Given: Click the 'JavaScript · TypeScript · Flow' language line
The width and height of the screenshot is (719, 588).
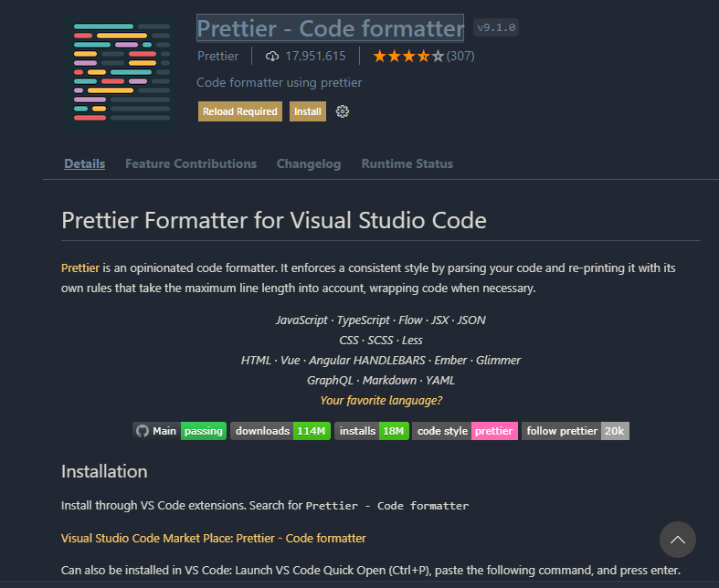Looking at the screenshot, I should (381, 320).
